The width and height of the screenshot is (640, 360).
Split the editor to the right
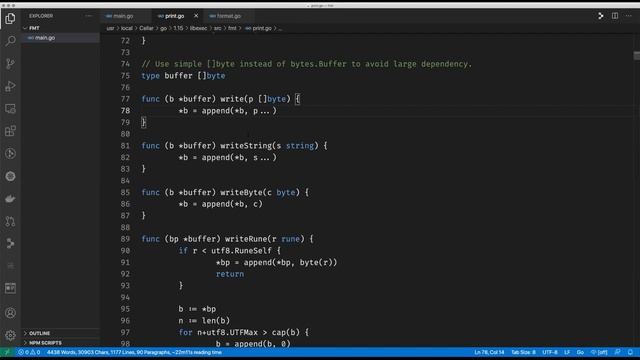point(615,16)
